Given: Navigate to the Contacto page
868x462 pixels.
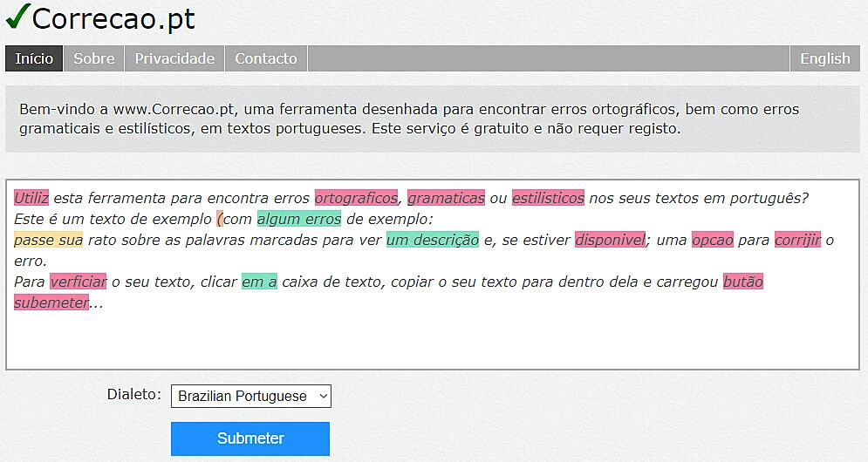Looking at the screenshot, I should pyautogui.click(x=266, y=58).
